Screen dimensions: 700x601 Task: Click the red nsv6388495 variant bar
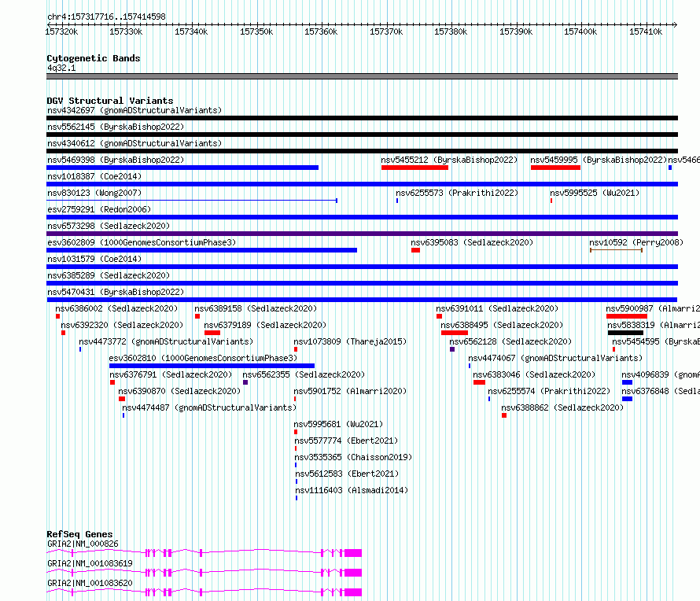click(x=455, y=333)
